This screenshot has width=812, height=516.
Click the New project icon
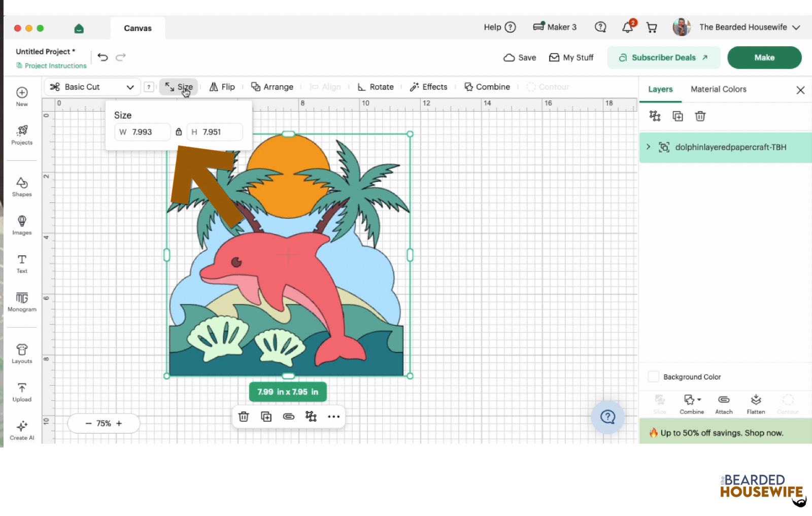[x=22, y=96]
